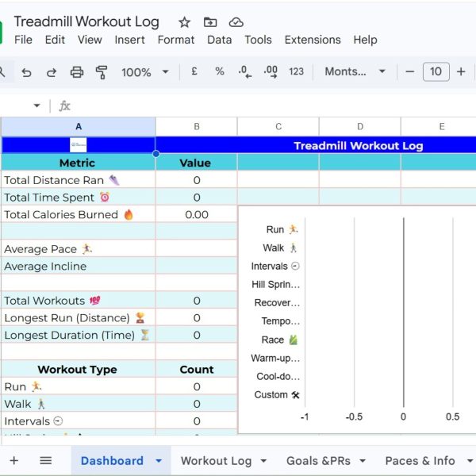
Task: Open Workout Log tab options arrow
Action: click(263, 461)
